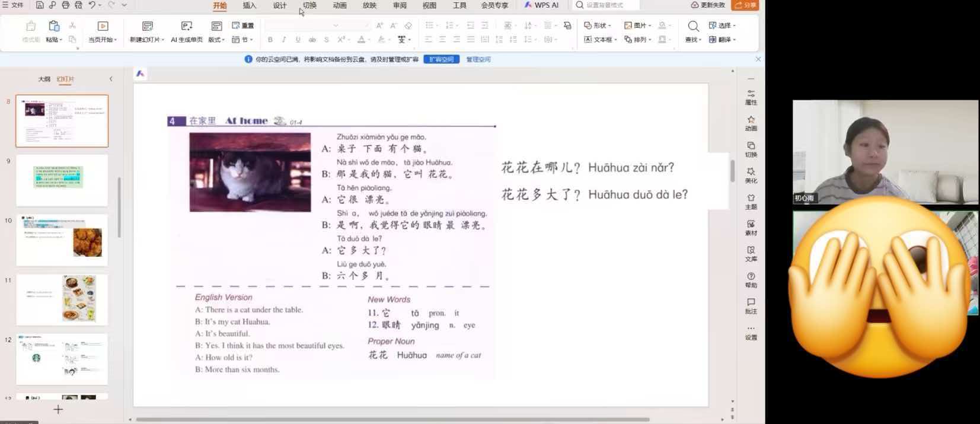This screenshot has height=424, width=980.
Task: Click the Print icon in quick access bar
Action: click(x=65, y=5)
